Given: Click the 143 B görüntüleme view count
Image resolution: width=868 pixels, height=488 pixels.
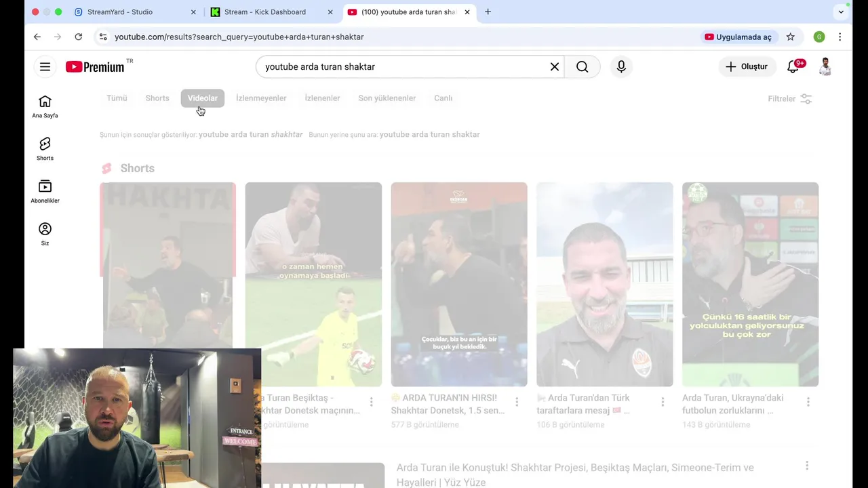Looking at the screenshot, I should tap(716, 425).
